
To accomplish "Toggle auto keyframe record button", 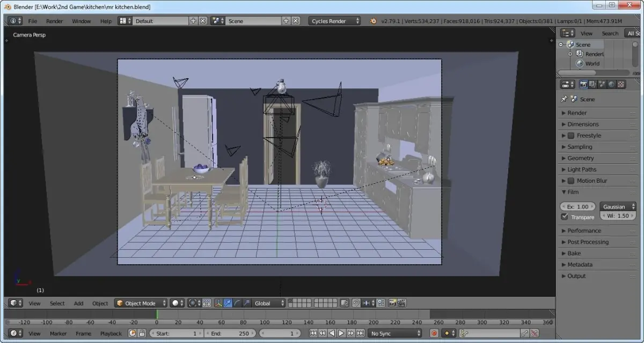I will tap(434, 333).
